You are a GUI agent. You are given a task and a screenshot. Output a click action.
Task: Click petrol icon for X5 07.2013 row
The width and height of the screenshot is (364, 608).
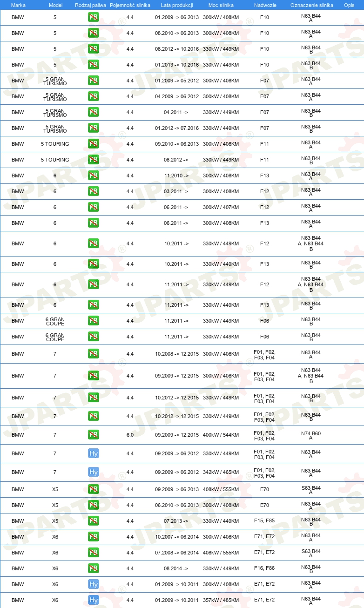point(93,521)
